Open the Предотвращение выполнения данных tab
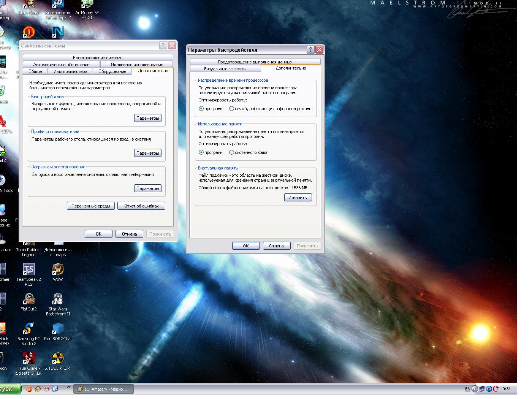The height and width of the screenshot is (399, 532). pyautogui.click(x=255, y=62)
